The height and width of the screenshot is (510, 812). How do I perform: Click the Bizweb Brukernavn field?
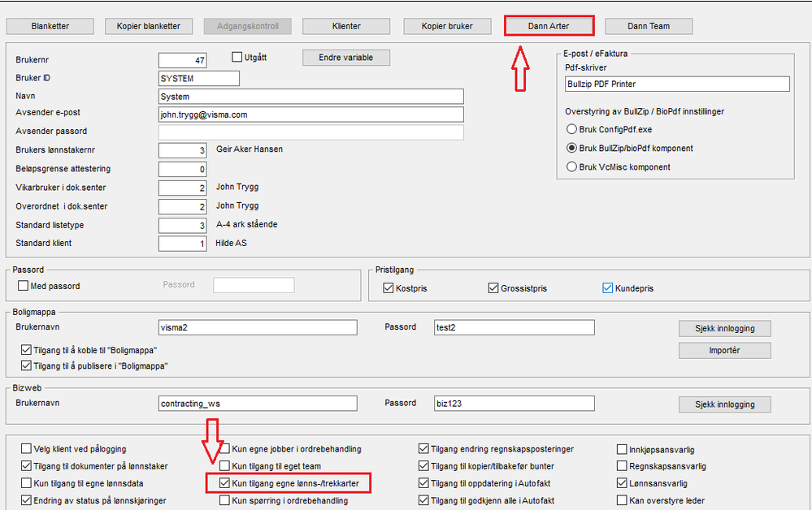(258, 404)
